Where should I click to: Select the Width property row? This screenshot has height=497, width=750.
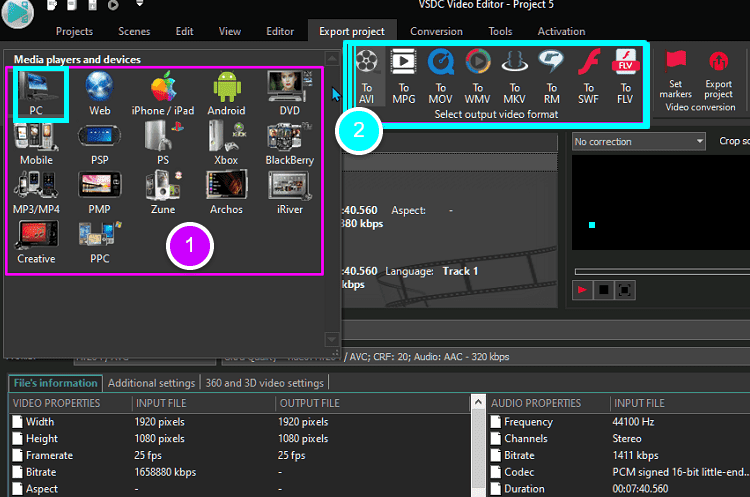point(239,422)
